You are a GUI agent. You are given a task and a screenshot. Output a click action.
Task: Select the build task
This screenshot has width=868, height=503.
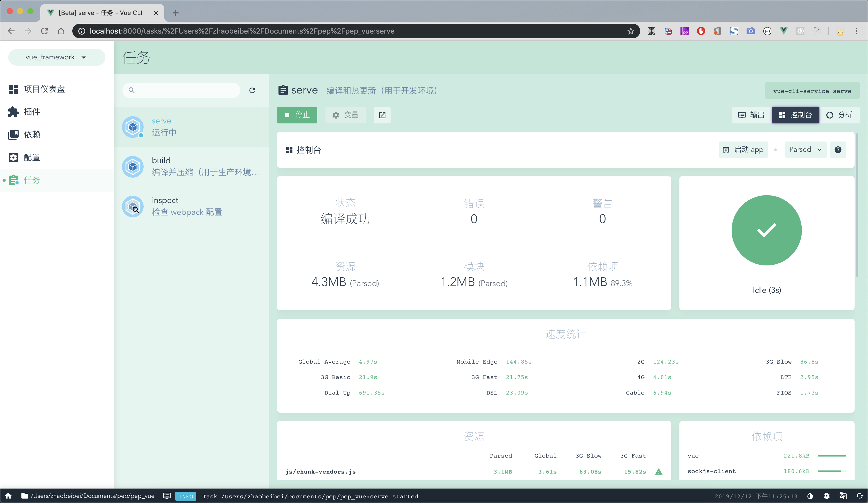[191, 167]
